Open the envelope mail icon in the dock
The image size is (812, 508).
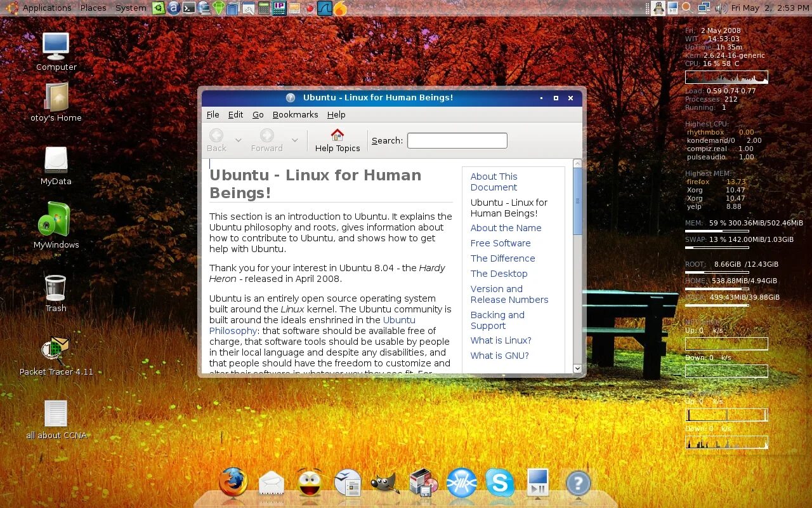(271, 484)
